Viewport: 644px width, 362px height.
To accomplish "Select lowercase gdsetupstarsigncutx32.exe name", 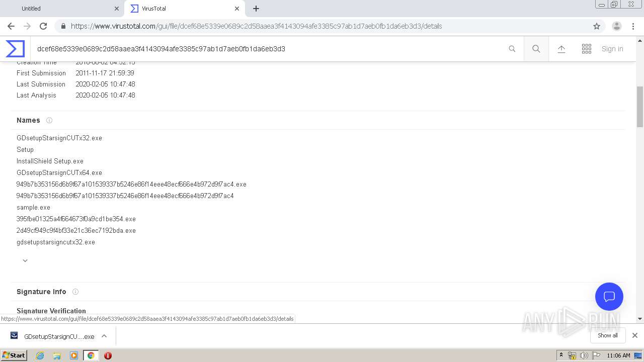I will click(x=56, y=242).
